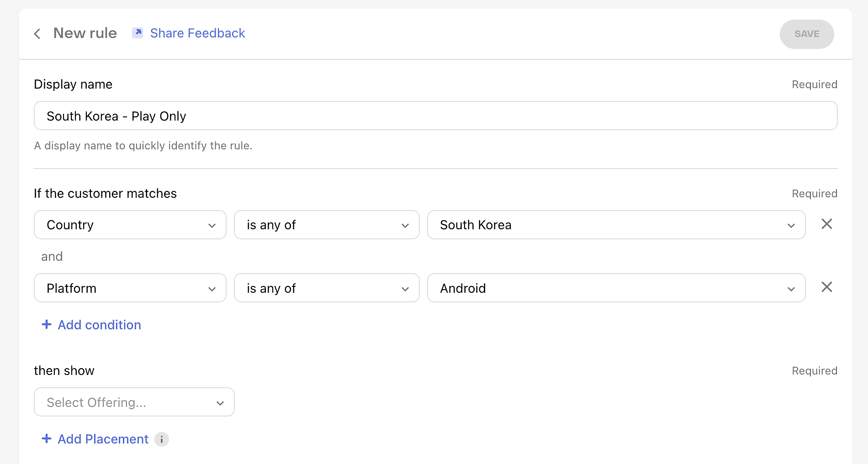Go back using the left chevron arrow

[37, 34]
